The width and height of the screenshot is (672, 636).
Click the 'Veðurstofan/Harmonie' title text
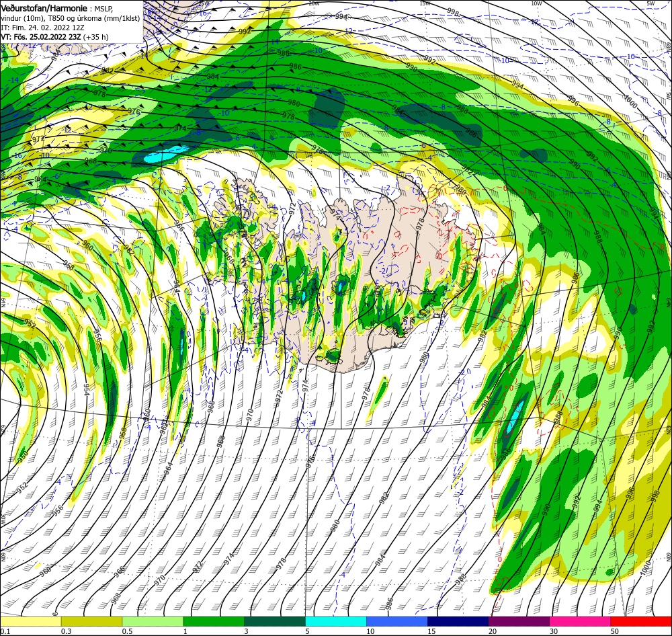coord(44,8)
